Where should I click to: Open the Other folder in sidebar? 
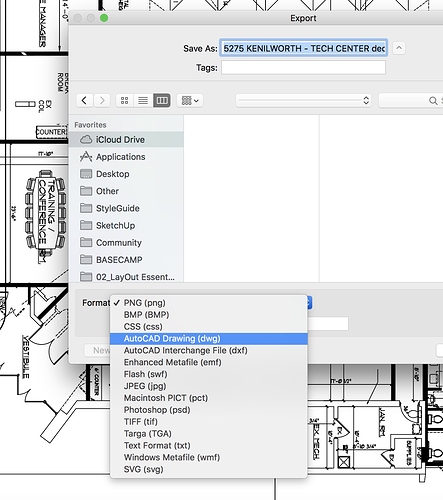click(x=126, y=191)
